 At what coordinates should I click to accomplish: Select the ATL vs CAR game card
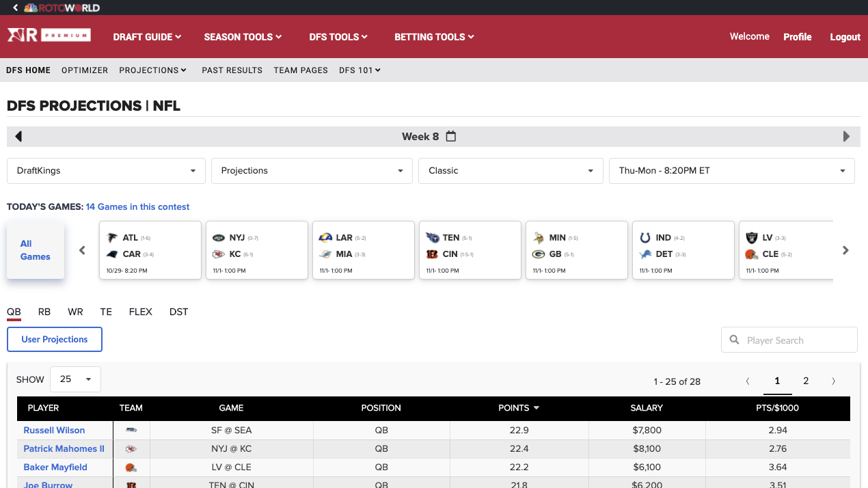pos(150,250)
